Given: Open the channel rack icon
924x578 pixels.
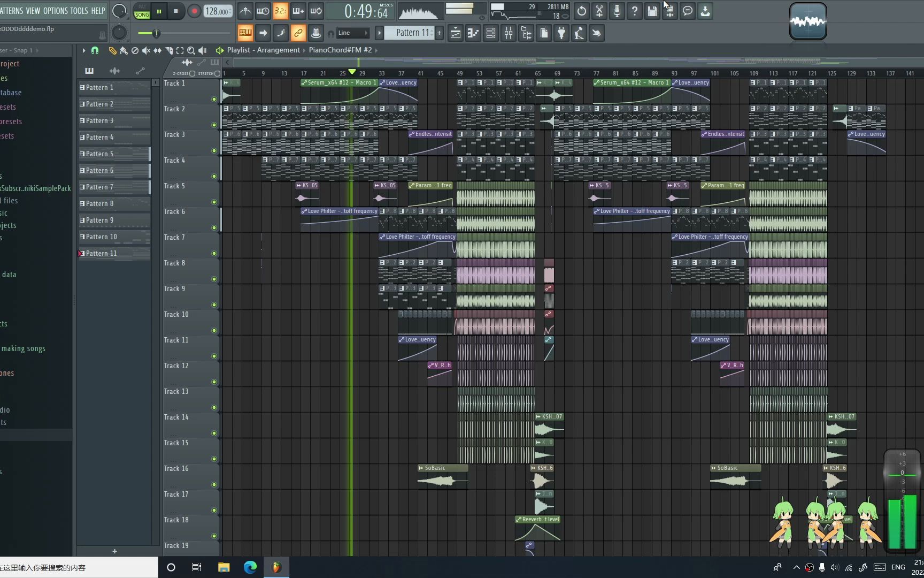Looking at the screenshot, I should (491, 33).
